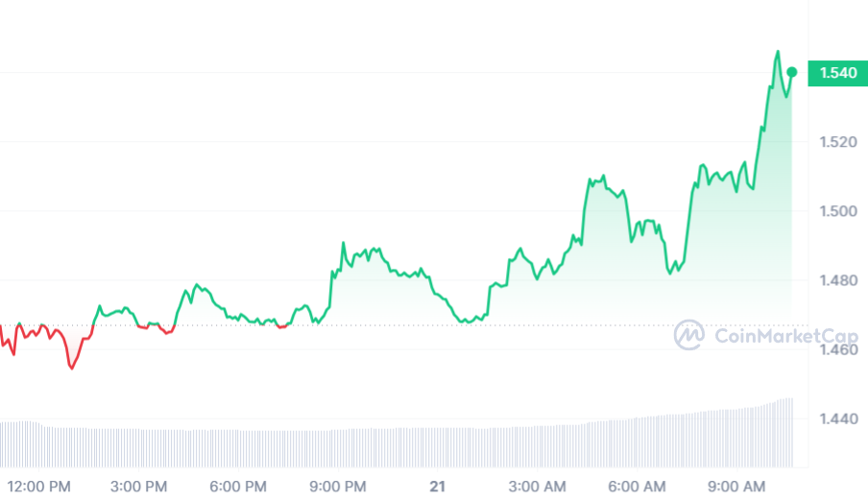
Task: Click the red dip in the price line
Action: click(71, 368)
